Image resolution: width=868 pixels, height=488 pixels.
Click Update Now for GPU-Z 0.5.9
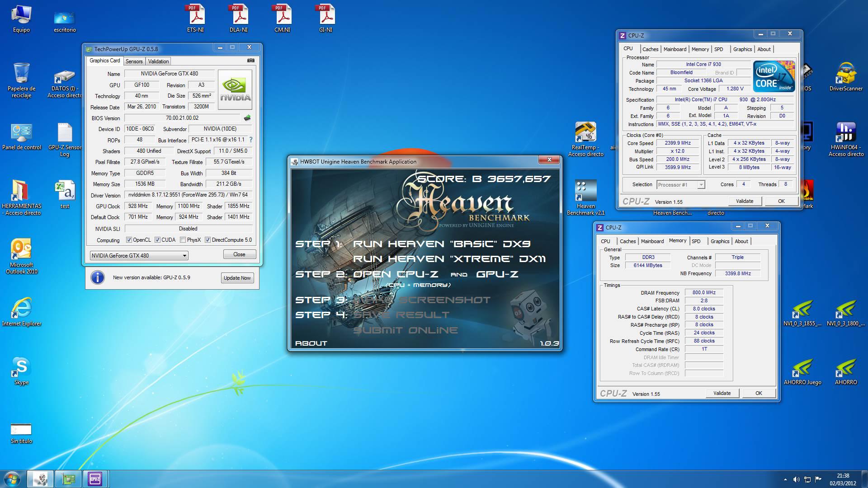[237, 278]
